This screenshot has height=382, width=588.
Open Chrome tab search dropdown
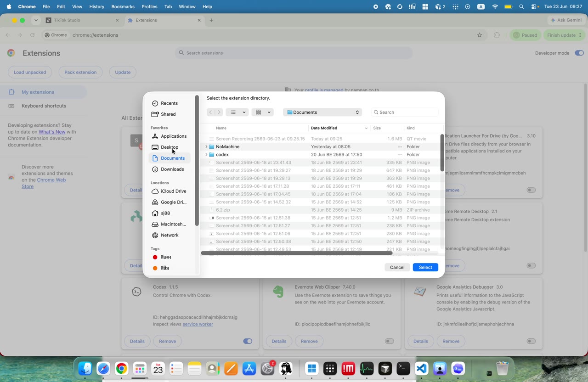pyautogui.click(x=36, y=20)
